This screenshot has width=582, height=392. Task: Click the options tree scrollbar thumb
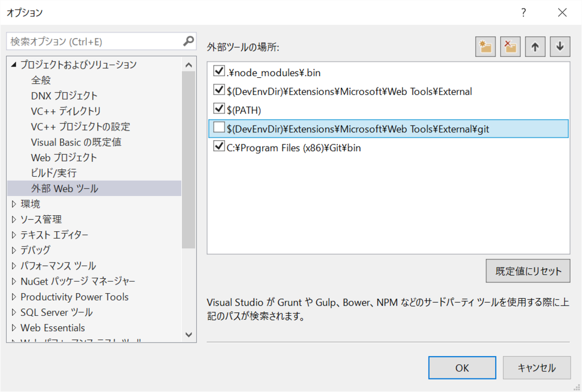click(189, 160)
